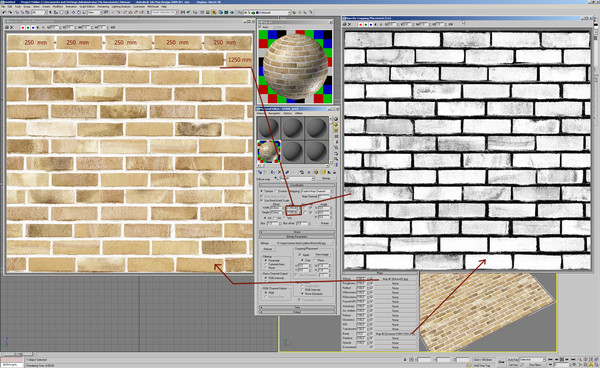This screenshot has width=600, height=368.
Task: Click Reset Map to Default X icon
Action: pos(279,173)
